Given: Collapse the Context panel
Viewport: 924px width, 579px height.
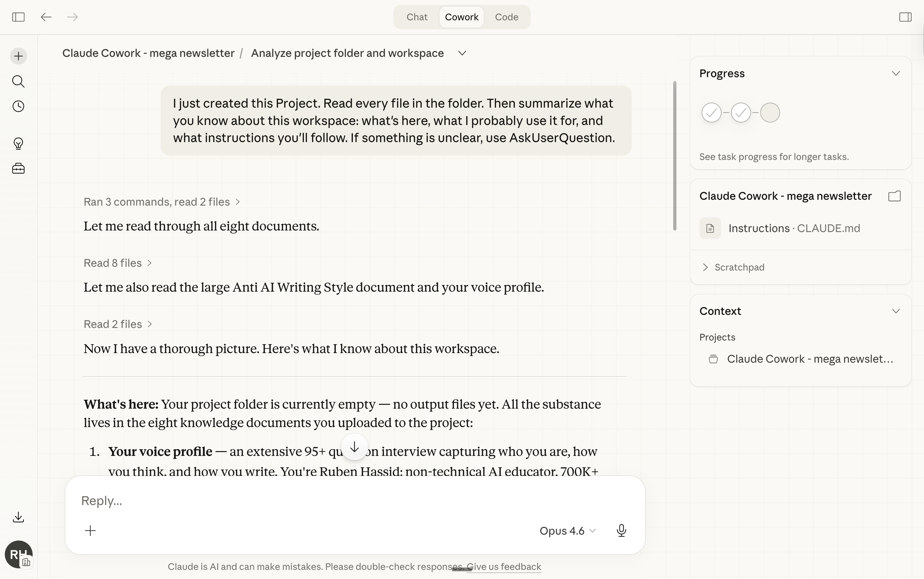Looking at the screenshot, I should [x=896, y=311].
